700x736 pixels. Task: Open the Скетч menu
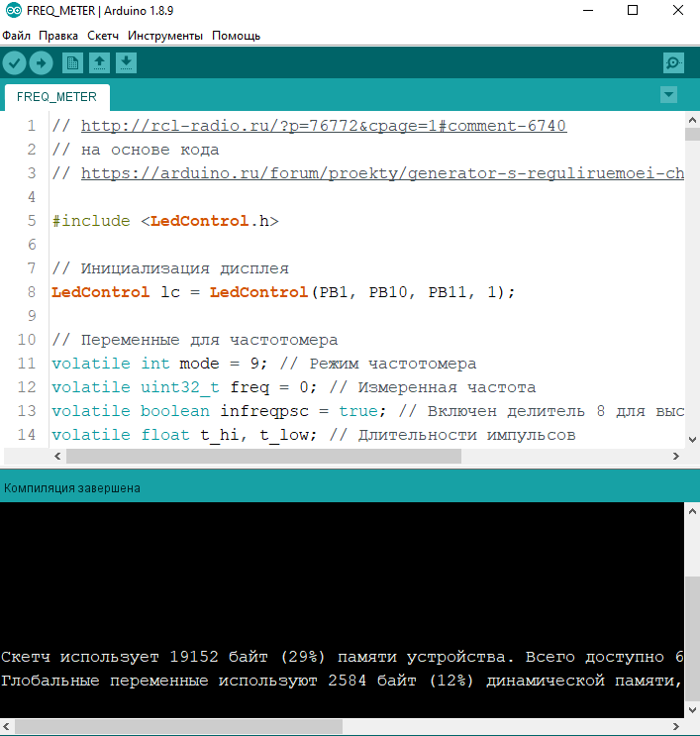(103, 36)
